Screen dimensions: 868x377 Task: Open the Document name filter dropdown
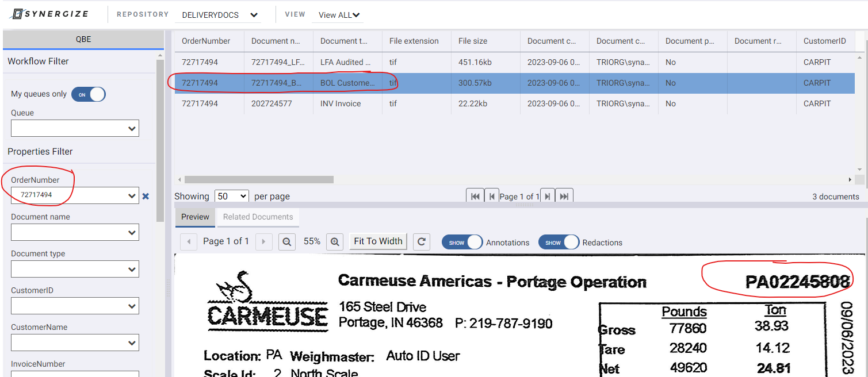75,232
